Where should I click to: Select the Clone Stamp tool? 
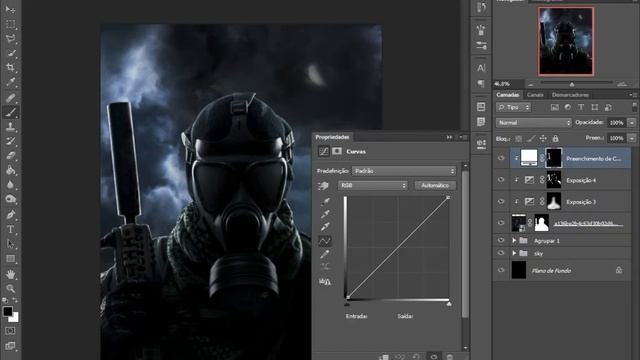10,126
